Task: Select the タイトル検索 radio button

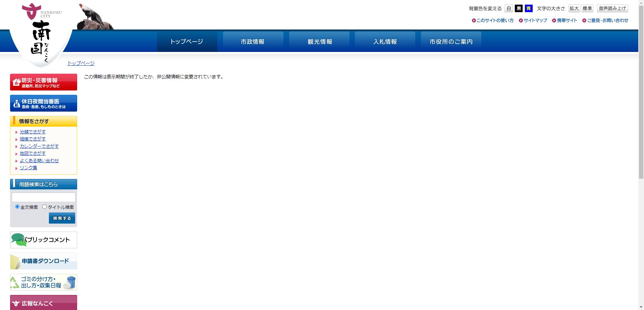Action: 45,207
